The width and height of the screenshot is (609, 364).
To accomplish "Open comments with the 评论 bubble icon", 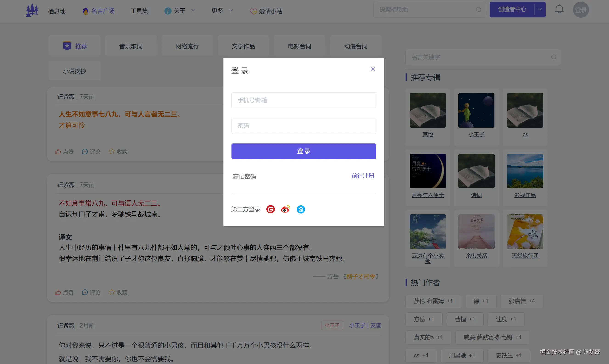I will click(85, 151).
